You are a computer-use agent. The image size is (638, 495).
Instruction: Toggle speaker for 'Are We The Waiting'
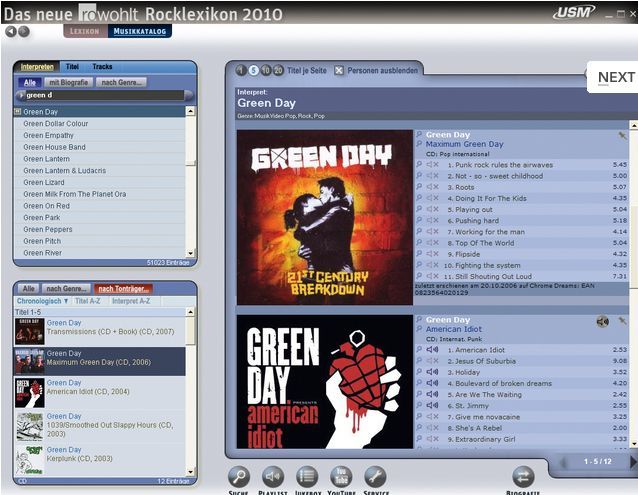[x=432, y=394]
